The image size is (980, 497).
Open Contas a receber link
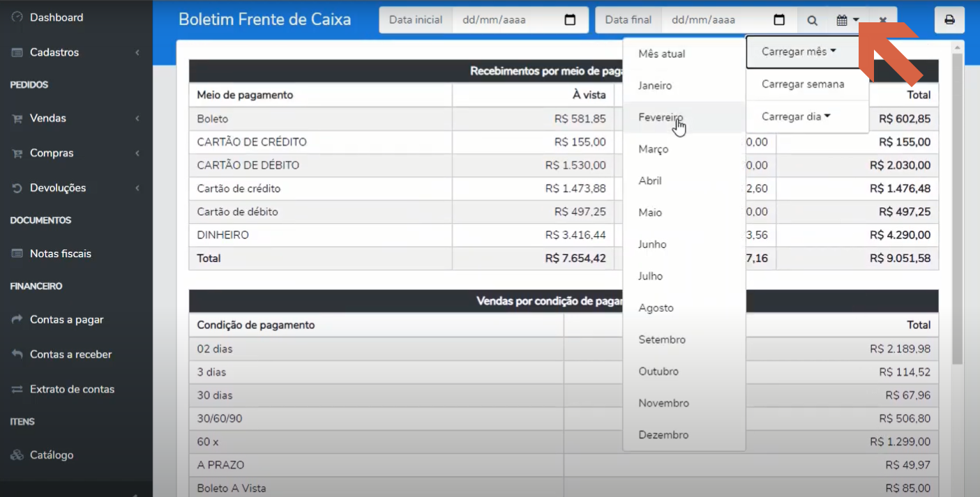pos(71,354)
